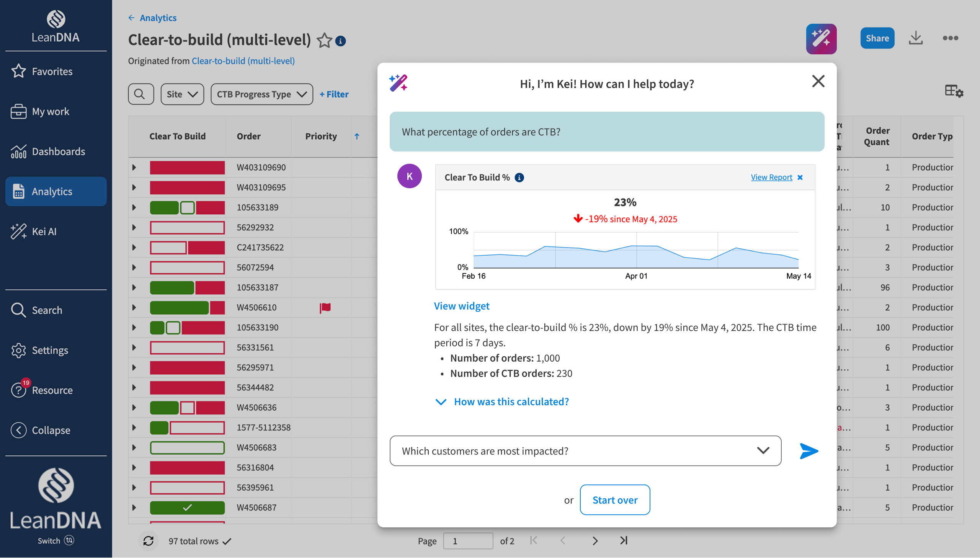Show report info next to the title

[x=340, y=41]
